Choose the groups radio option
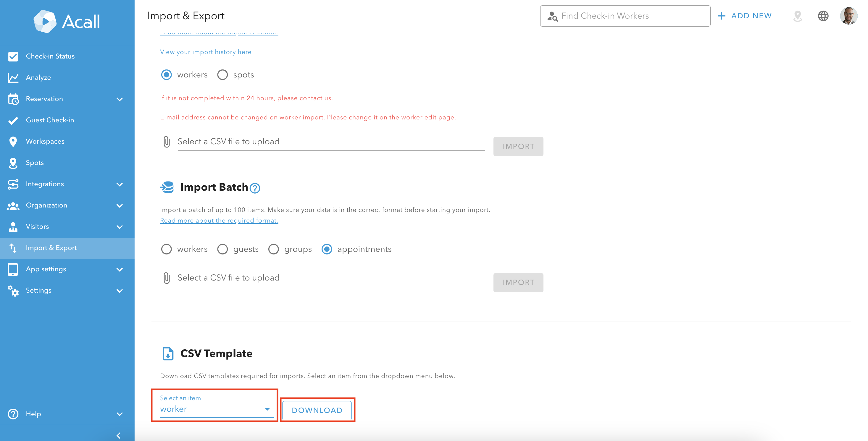868x441 pixels. tap(273, 249)
